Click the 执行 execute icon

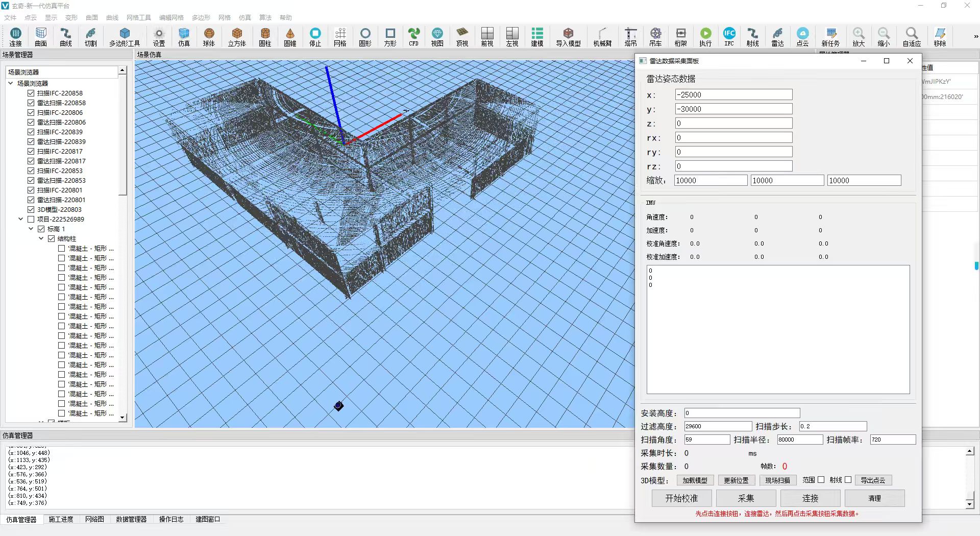705,37
